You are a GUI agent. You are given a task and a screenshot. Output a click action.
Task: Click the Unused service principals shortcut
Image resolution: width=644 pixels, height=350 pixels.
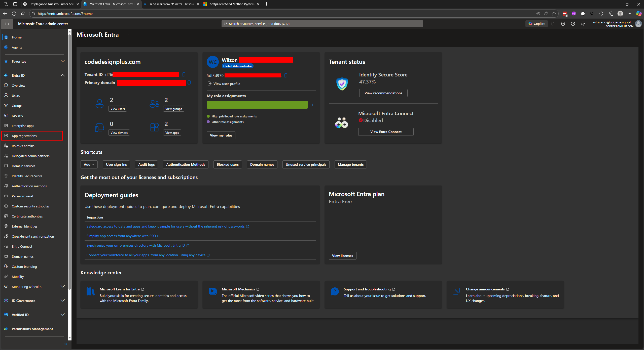point(306,164)
